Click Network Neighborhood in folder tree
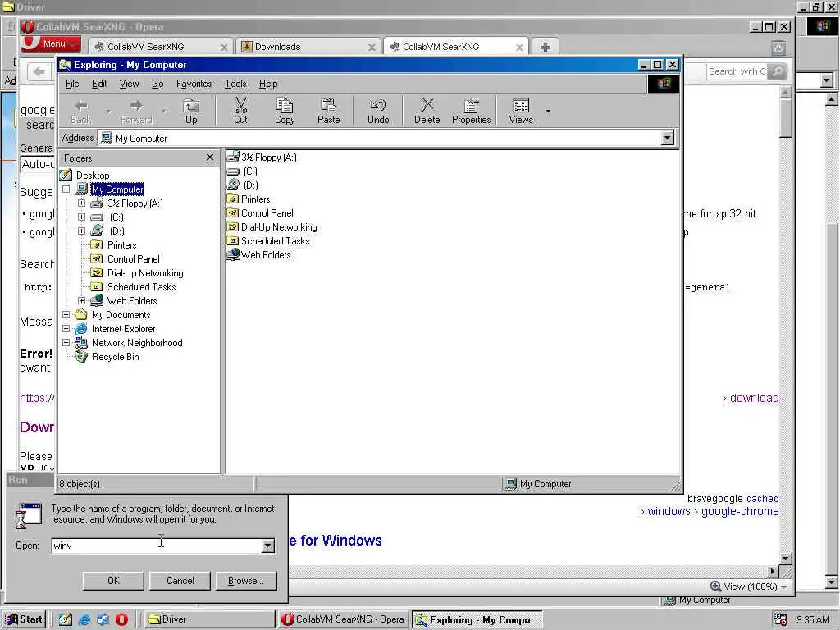This screenshot has width=840, height=630. (129, 343)
